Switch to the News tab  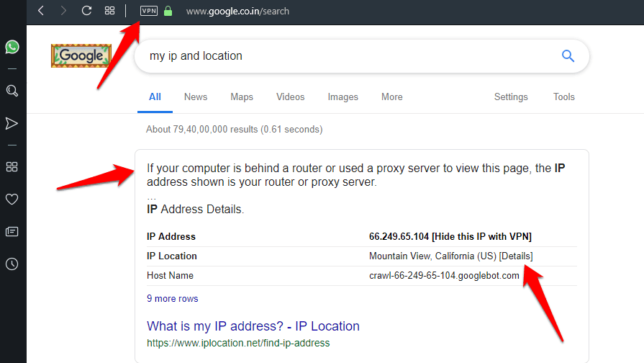point(196,97)
